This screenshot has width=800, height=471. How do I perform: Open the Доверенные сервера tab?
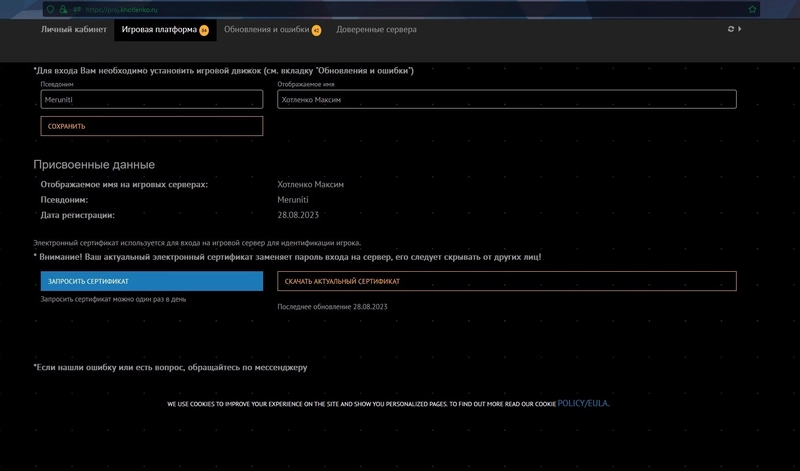point(377,30)
